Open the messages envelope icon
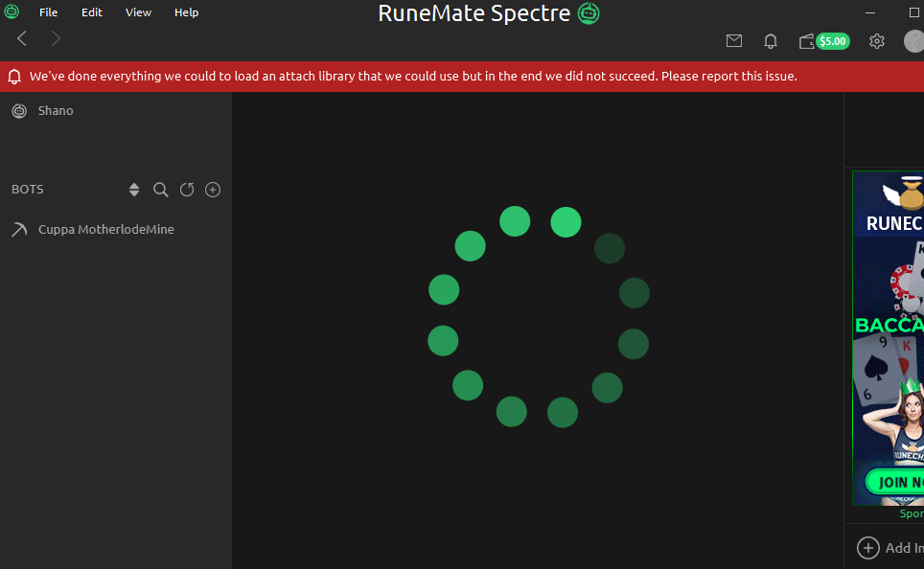 pyautogui.click(x=733, y=40)
